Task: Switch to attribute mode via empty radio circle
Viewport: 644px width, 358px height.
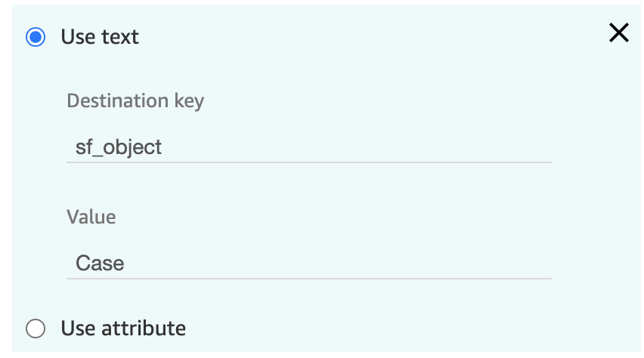Action: 36,329
